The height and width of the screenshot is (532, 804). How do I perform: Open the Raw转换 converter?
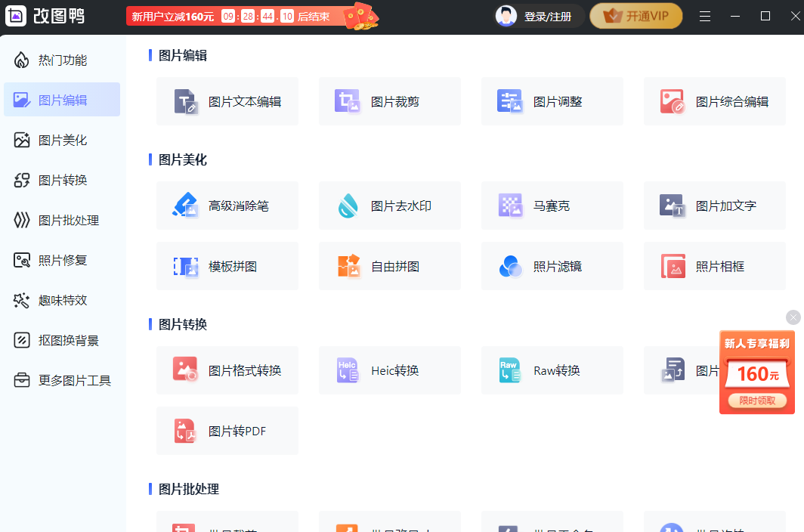pyautogui.click(x=552, y=370)
